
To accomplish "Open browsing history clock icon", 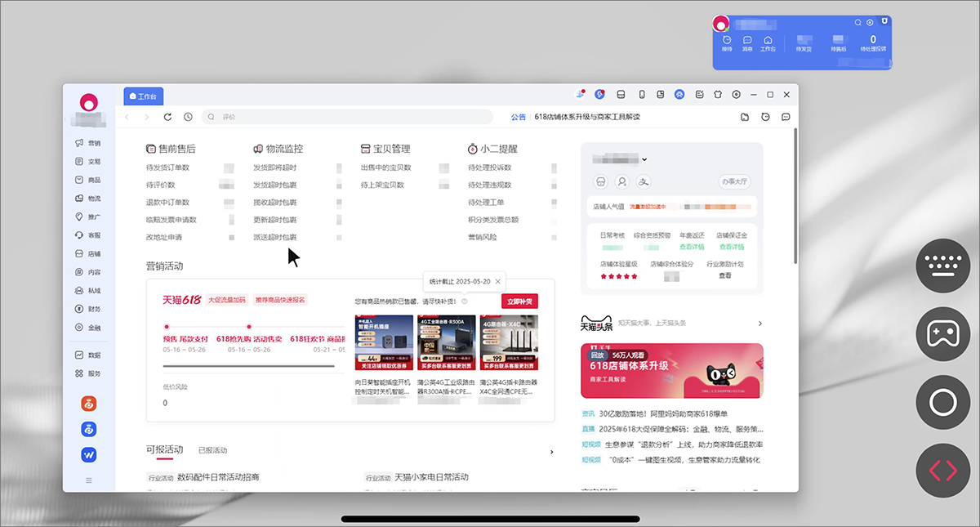I will pos(188,117).
